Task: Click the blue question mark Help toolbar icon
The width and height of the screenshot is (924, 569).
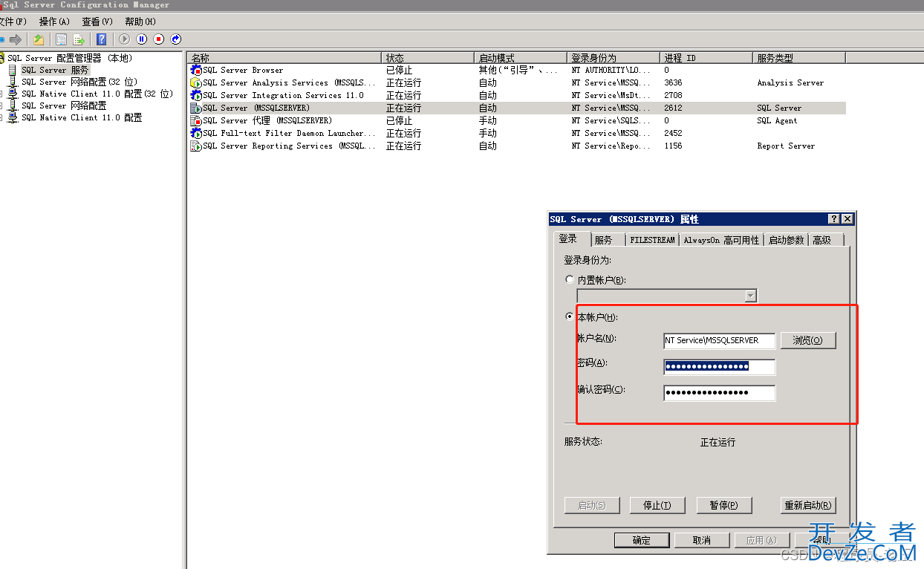Action: (x=102, y=39)
